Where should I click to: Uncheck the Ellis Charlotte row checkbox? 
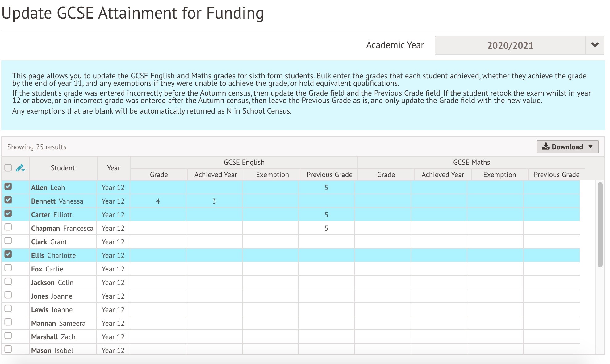pos(8,254)
